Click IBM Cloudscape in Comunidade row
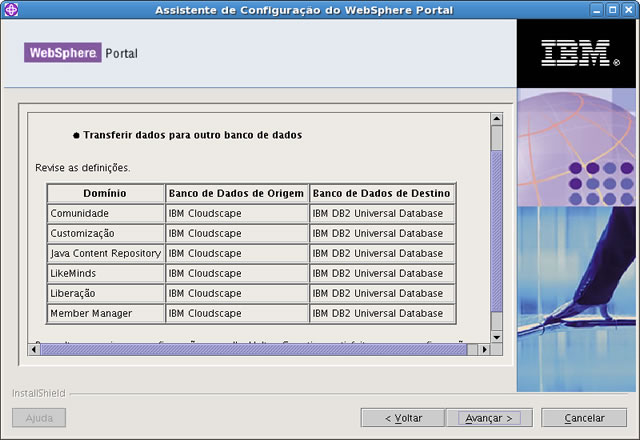640x440 pixels. point(236,213)
